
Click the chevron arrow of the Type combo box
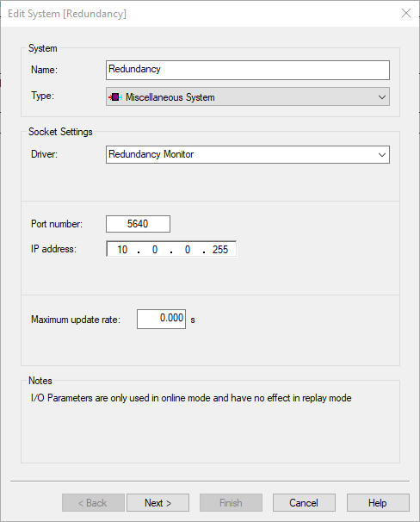point(382,97)
